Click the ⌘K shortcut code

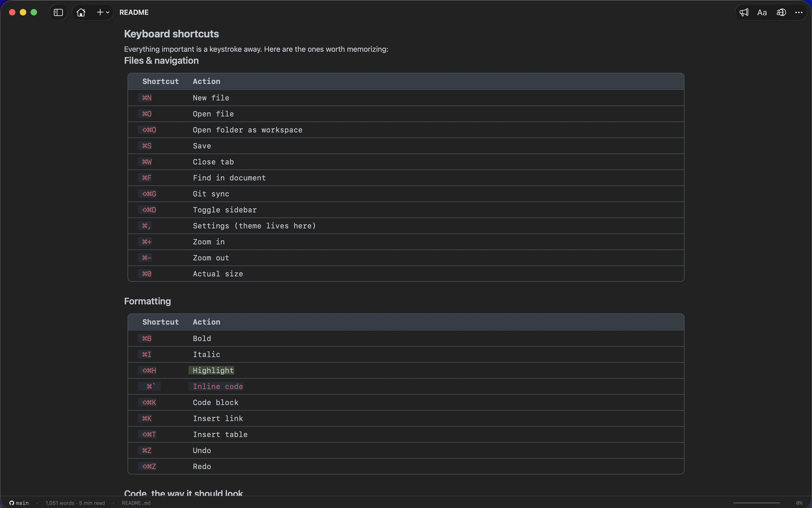click(x=147, y=418)
